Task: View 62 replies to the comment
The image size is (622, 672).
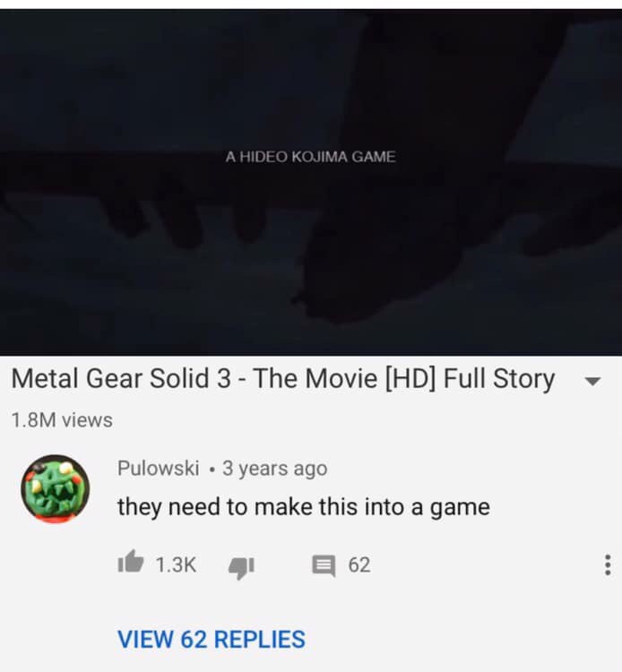Action: coord(212,639)
